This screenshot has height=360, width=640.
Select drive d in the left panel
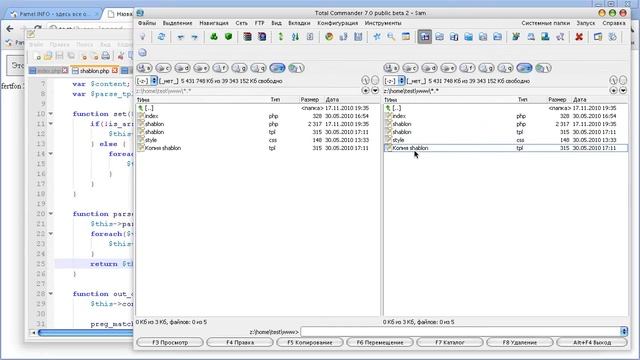click(182, 68)
